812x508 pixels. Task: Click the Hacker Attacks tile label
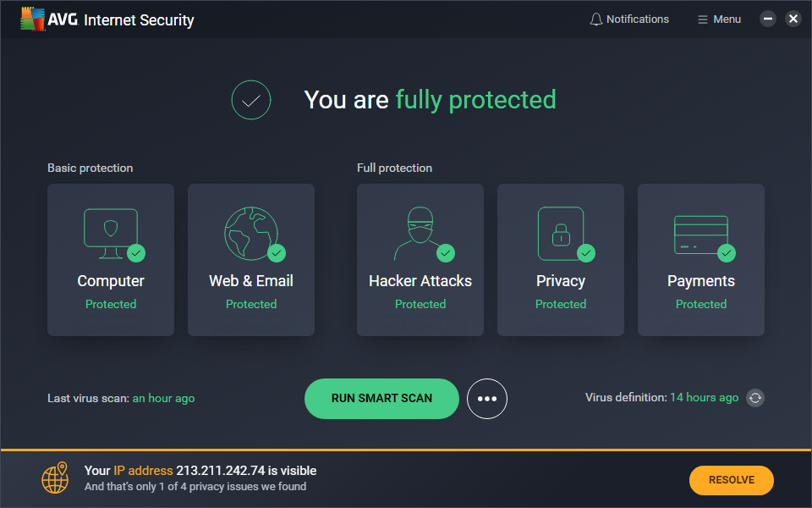[420, 281]
